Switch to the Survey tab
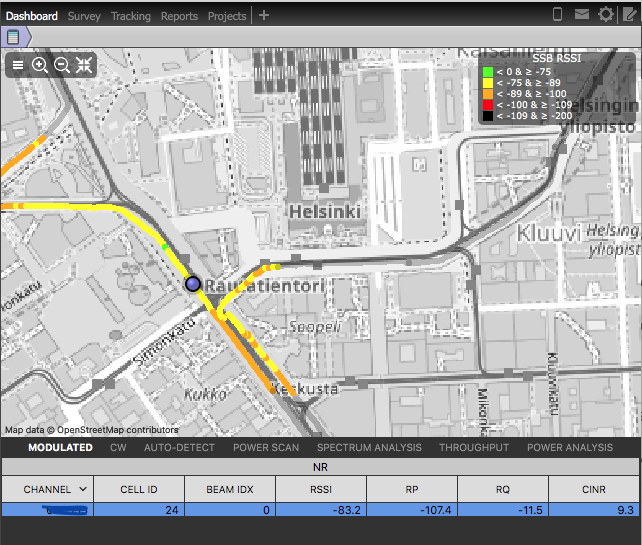Image resolution: width=642 pixels, height=545 pixels. (x=84, y=16)
